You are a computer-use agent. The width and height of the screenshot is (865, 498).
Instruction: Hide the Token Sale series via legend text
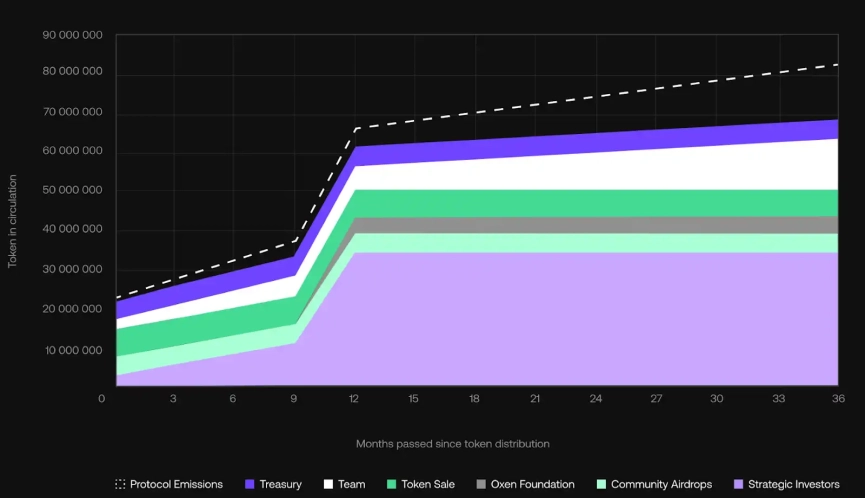[x=428, y=484]
